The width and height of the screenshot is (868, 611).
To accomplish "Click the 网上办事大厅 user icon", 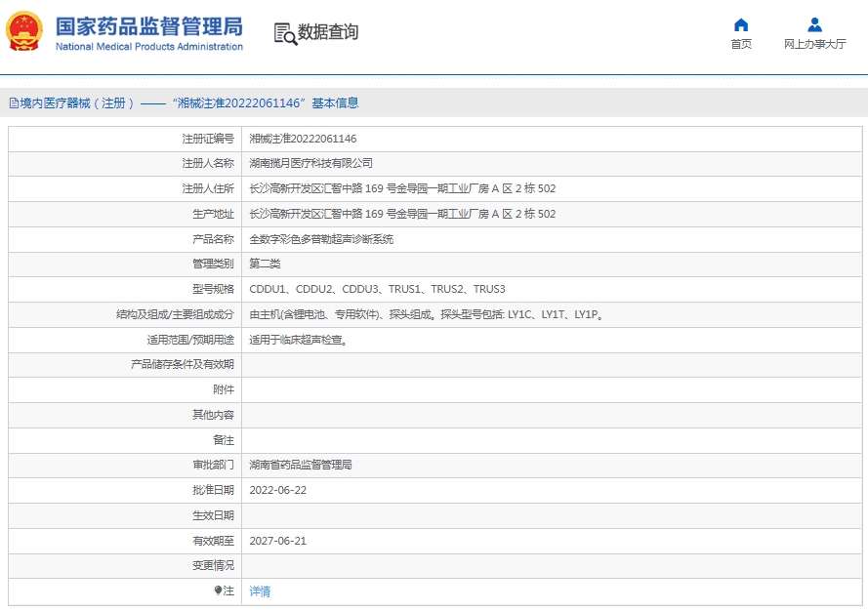I will click(x=814, y=25).
